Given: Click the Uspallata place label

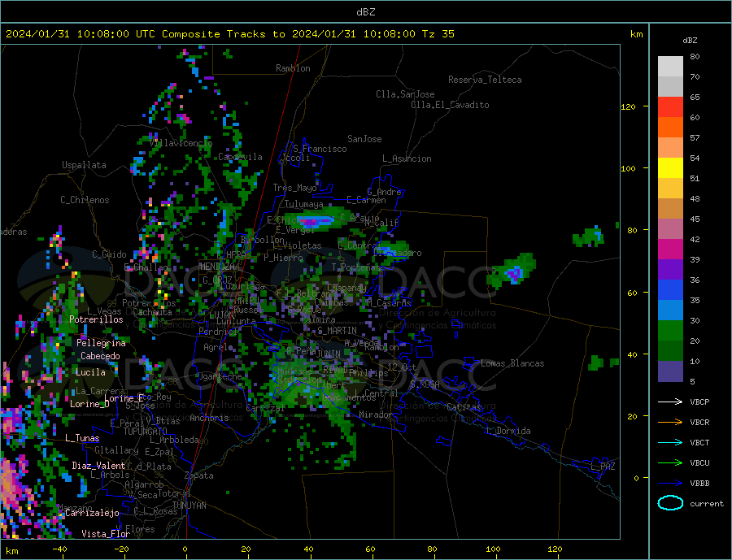Looking at the screenshot, I should [84, 165].
